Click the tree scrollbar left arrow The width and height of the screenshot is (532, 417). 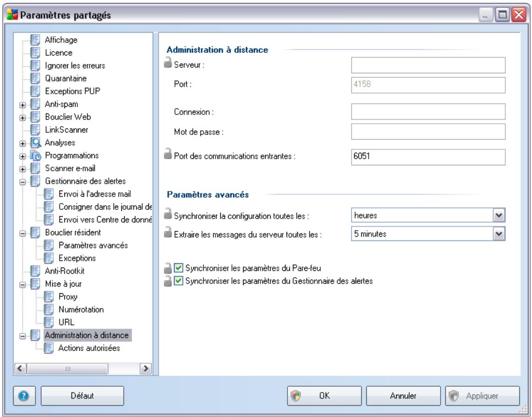pyautogui.click(x=21, y=368)
